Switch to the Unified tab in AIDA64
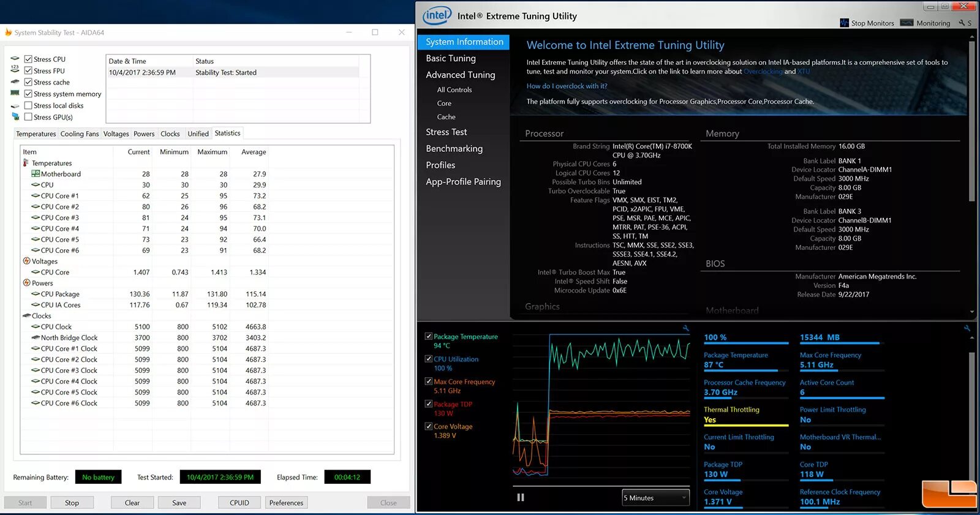The image size is (980, 515). [198, 133]
